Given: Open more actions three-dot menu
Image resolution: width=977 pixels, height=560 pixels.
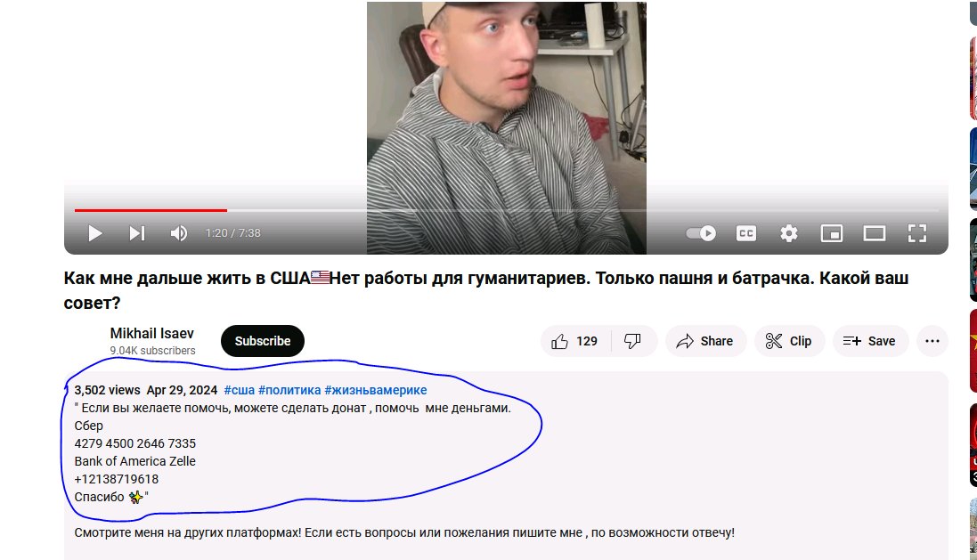Looking at the screenshot, I should 932,341.
